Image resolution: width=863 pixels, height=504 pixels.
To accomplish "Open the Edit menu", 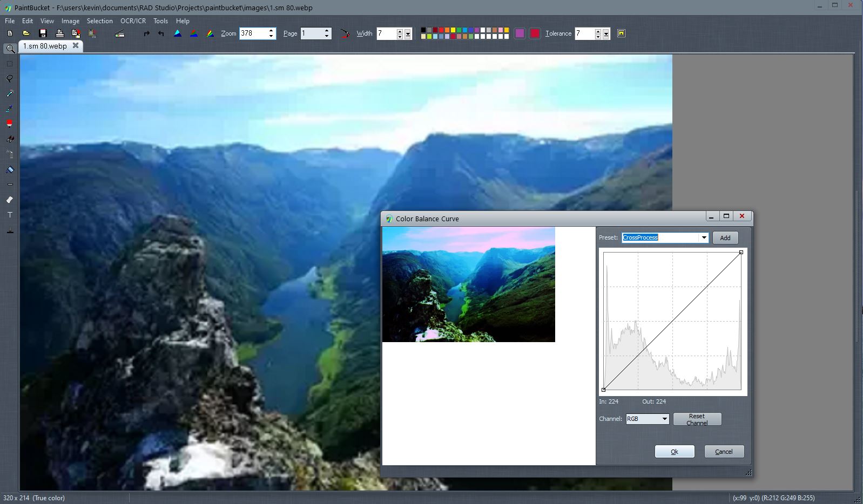I will (28, 21).
